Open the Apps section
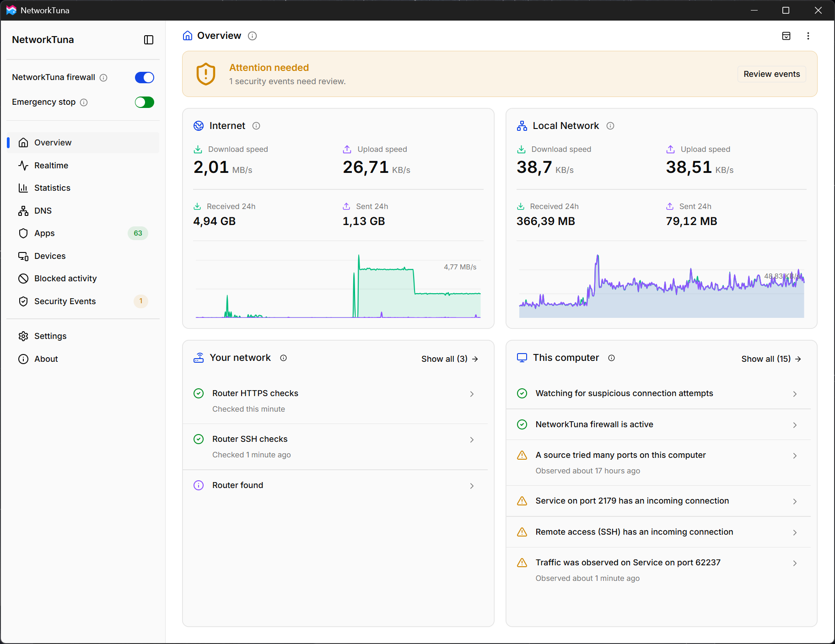 tap(83, 233)
